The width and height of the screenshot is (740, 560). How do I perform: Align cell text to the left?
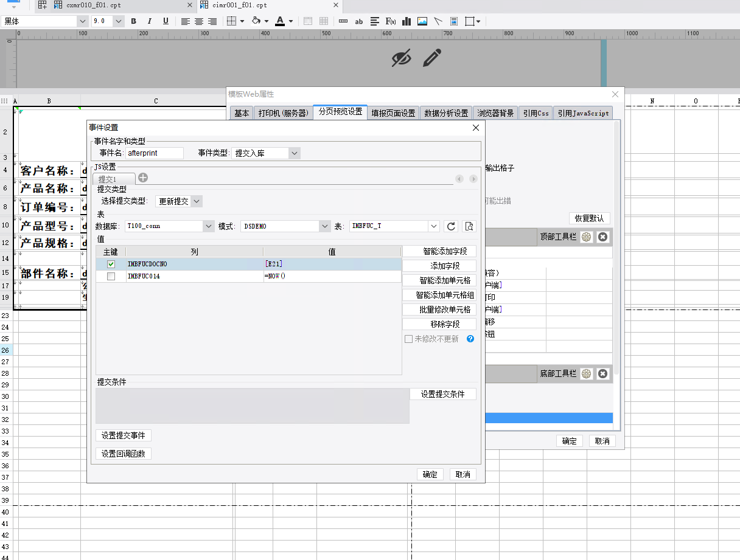click(186, 21)
